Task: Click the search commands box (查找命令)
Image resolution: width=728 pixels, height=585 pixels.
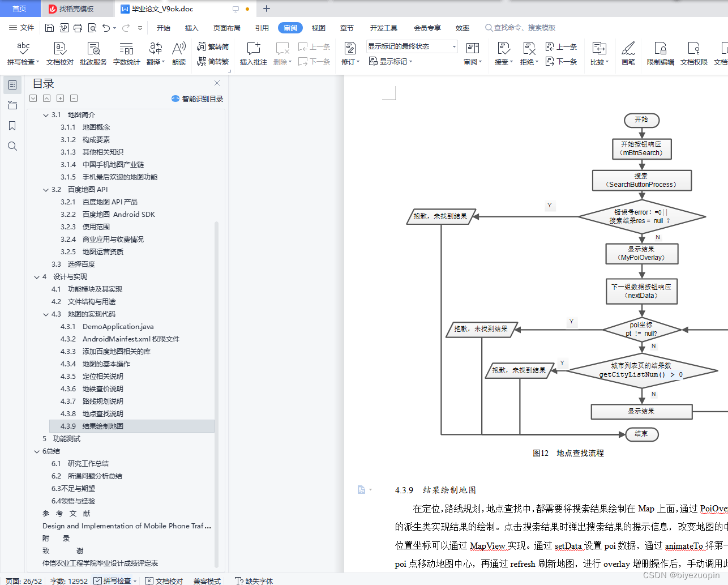Action: coord(520,28)
